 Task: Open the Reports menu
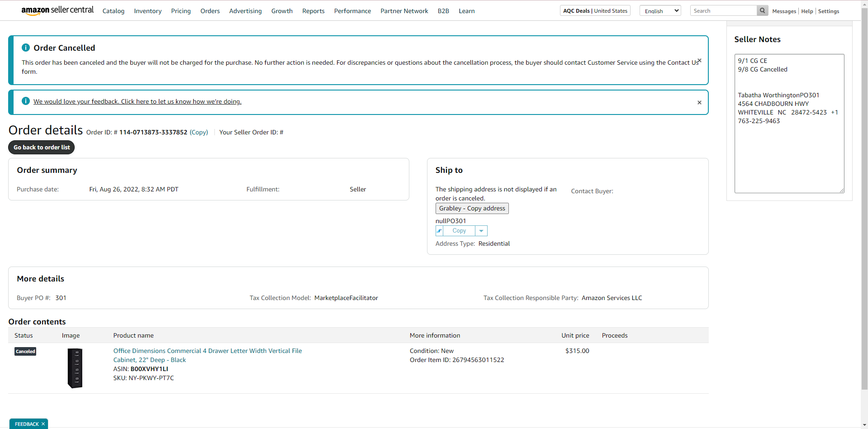(x=313, y=11)
